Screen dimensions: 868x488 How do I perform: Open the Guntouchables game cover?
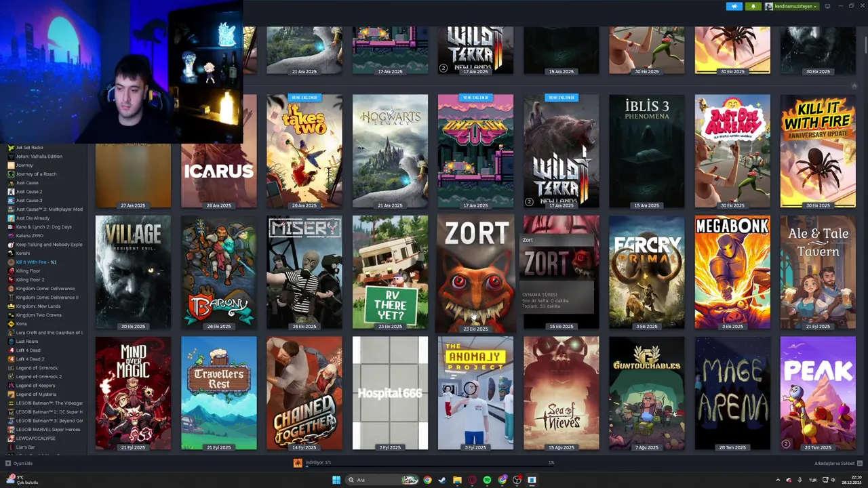[x=647, y=393]
